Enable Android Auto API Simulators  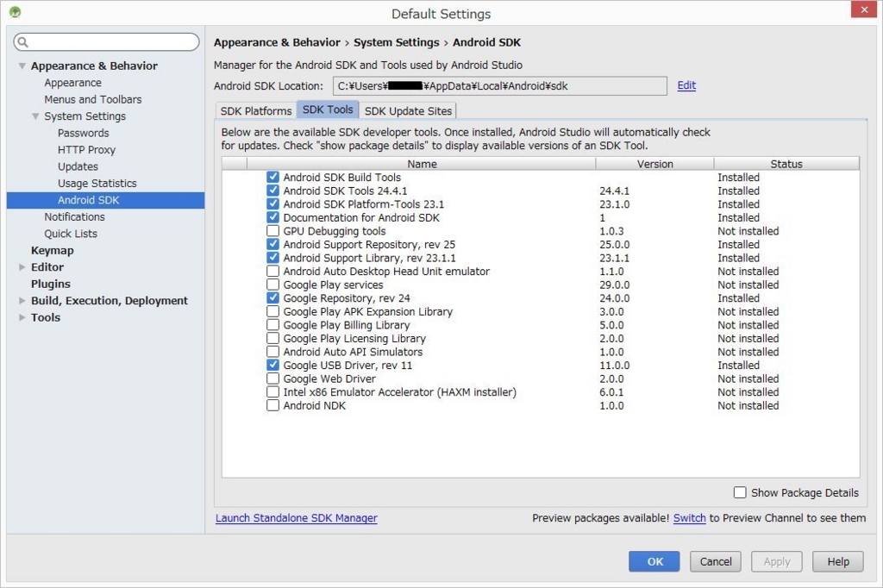pos(272,352)
